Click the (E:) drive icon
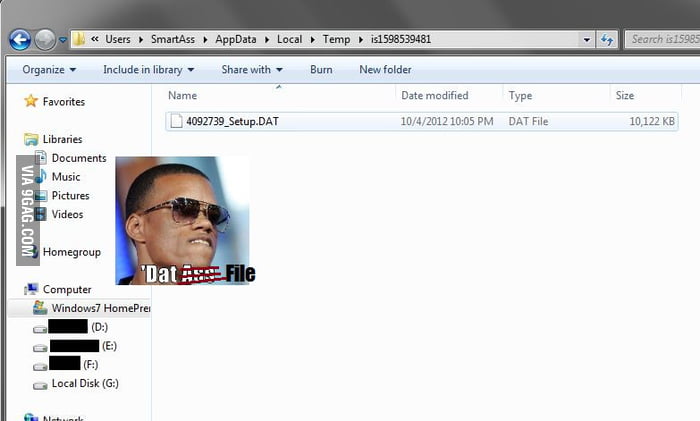 coord(40,348)
